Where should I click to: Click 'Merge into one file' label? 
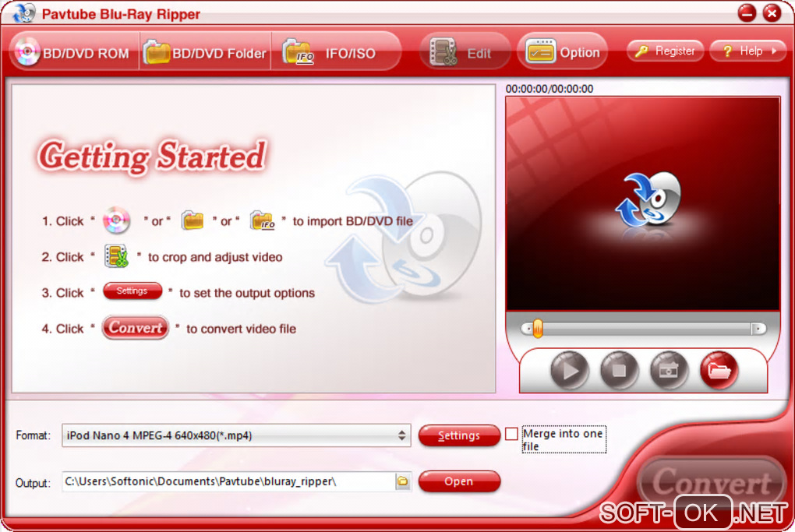pos(563,439)
